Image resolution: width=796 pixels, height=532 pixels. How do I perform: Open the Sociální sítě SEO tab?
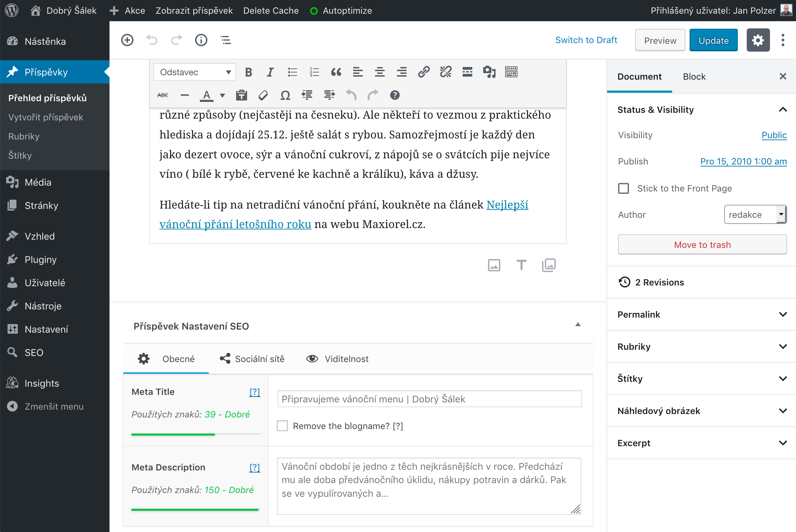(x=253, y=359)
